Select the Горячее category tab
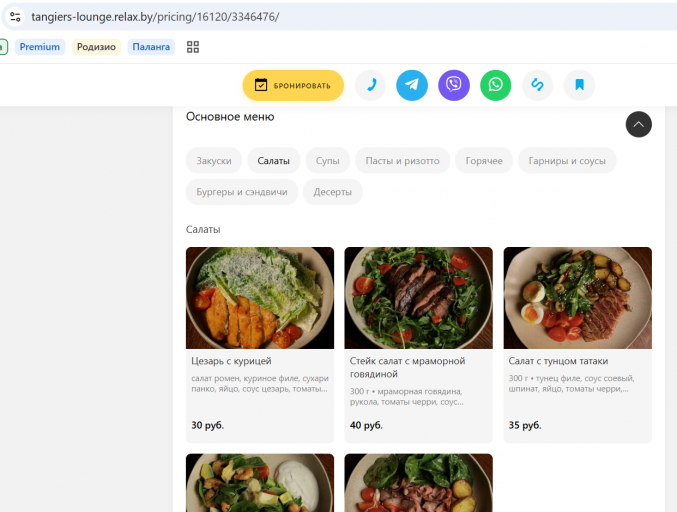This screenshot has height=512, width=677. click(484, 161)
